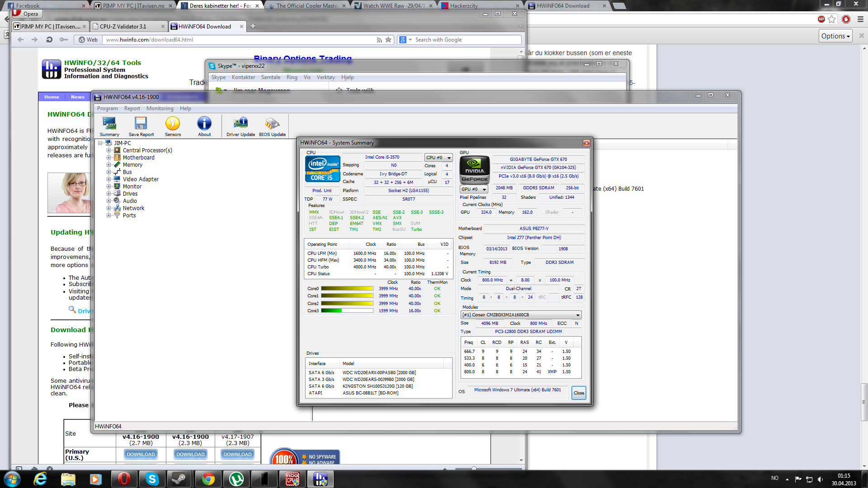
Task: Click the Core0 usage bar
Action: [x=347, y=289]
